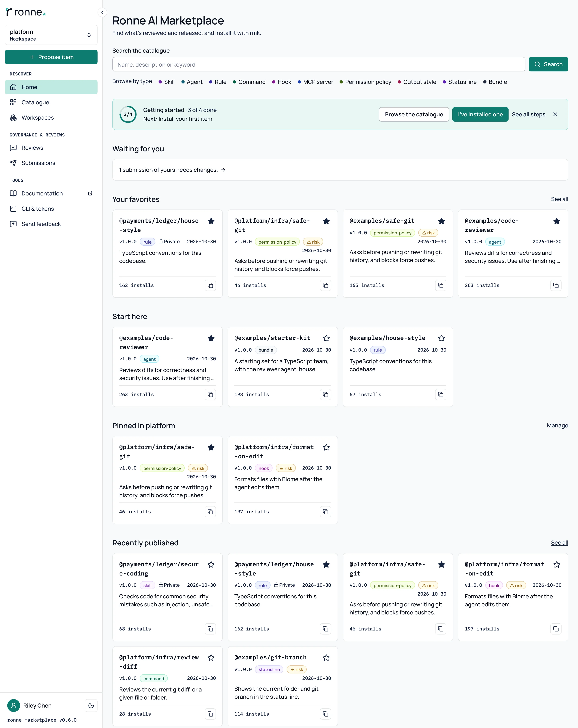Collapse the sidebar with the chevron button
The height and width of the screenshot is (728, 578).
102,12
